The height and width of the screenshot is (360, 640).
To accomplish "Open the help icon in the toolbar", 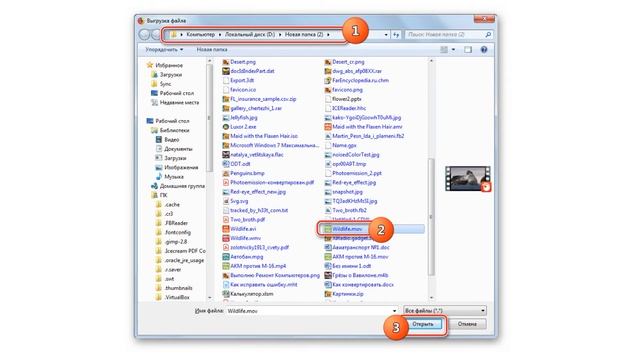I will tap(484, 49).
